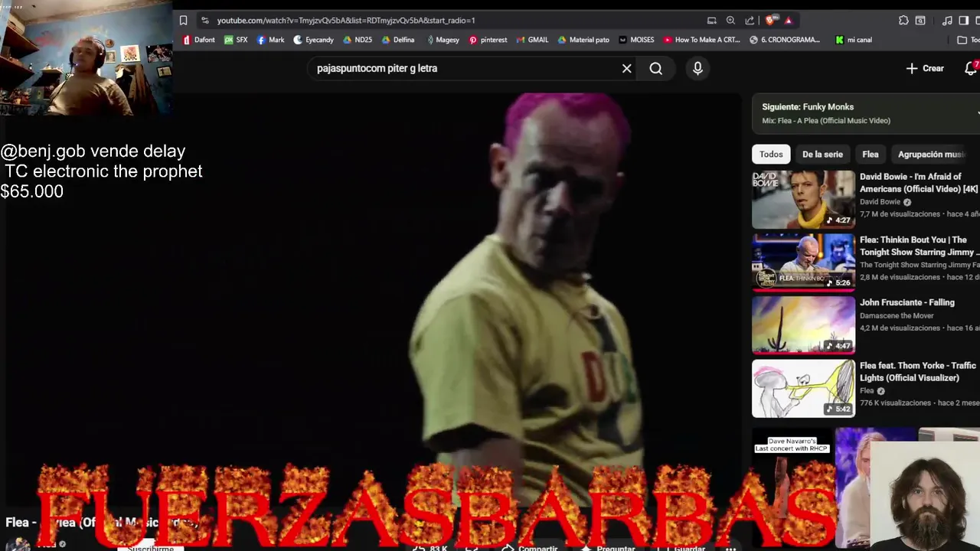The image size is (980, 551).
Task: Click the Flea video player area
Action: pyautogui.click(x=373, y=298)
